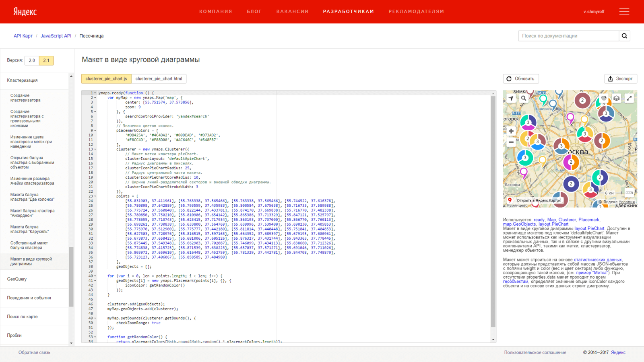
Task: Collapse code fold arrow at line 23
Action: click(x=95, y=196)
